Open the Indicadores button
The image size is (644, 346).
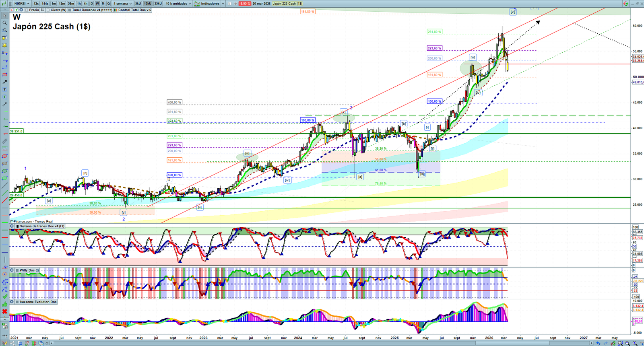pyautogui.click(x=207, y=4)
